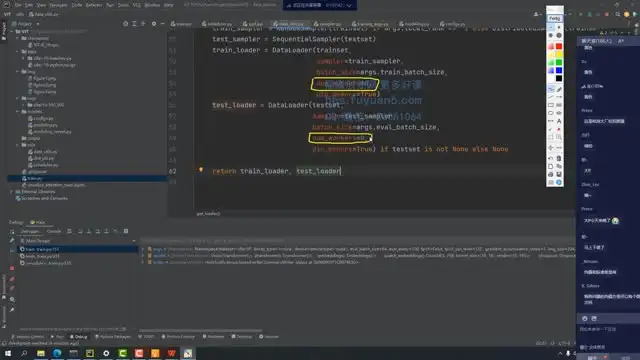Image resolution: width=640 pixels, height=360 pixels.
Task: Select train.py in the project tree
Action: (x=87, y=178)
